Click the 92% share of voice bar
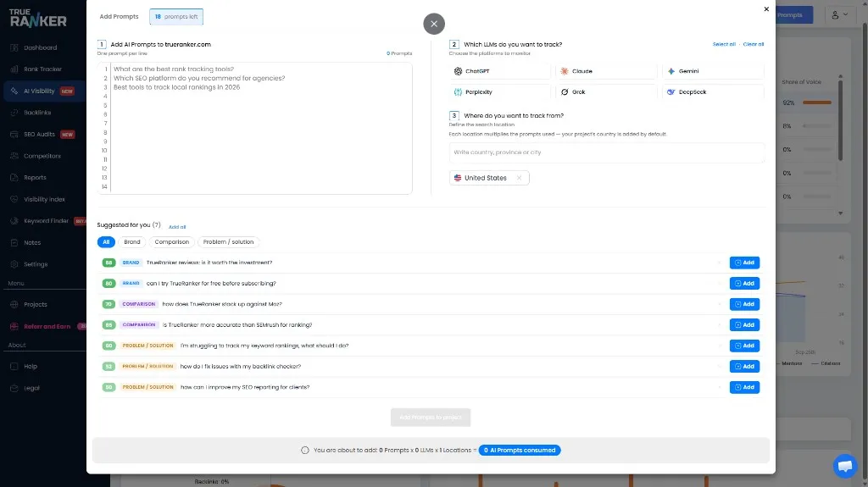The height and width of the screenshot is (487, 868). (817, 102)
